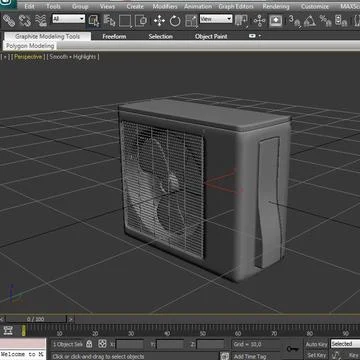
Task: Activate the Select and Rotate tool
Action: coord(175,21)
